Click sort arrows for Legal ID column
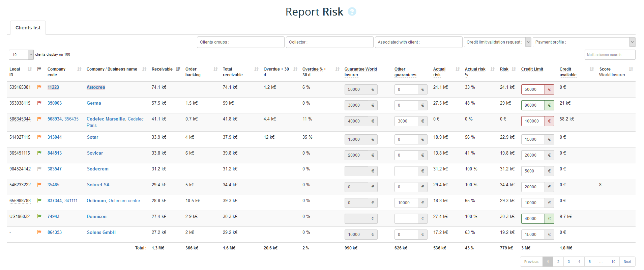 click(30, 69)
